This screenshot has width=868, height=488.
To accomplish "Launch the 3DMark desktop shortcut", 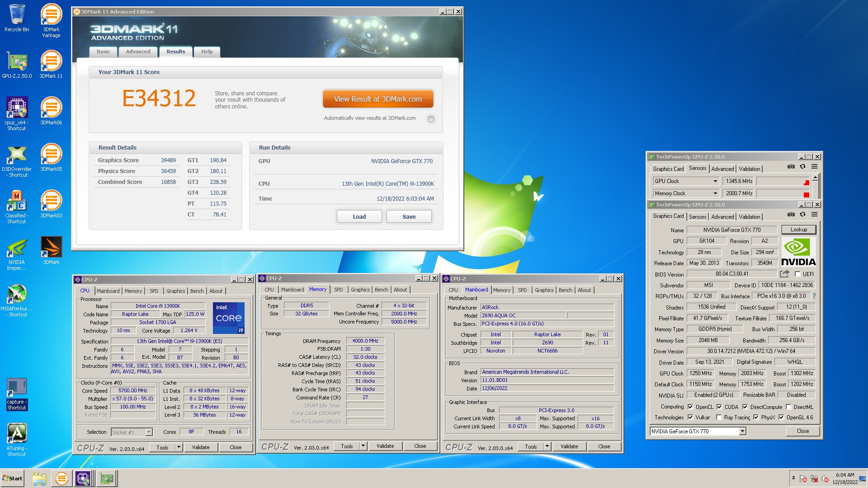I will [x=51, y=251].
